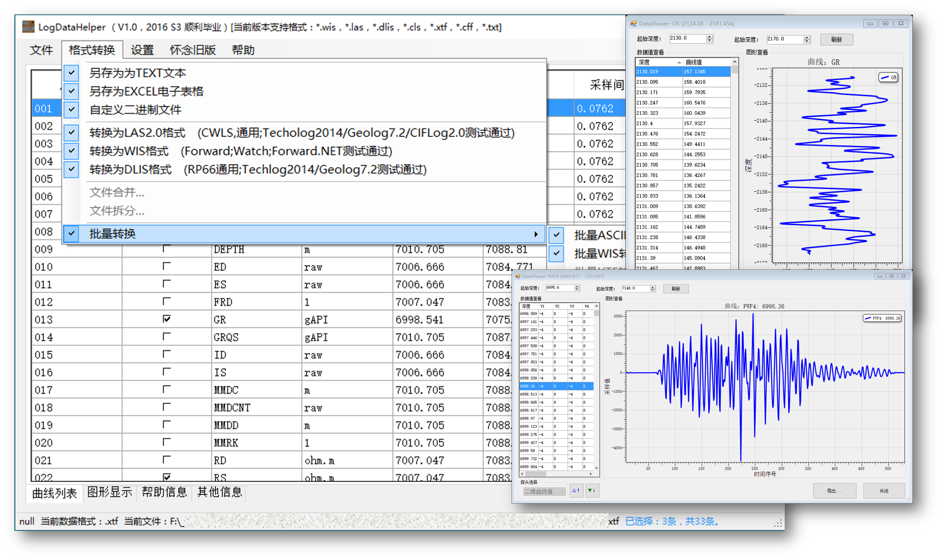Click the green down-arrow probe button

[592, 491]
